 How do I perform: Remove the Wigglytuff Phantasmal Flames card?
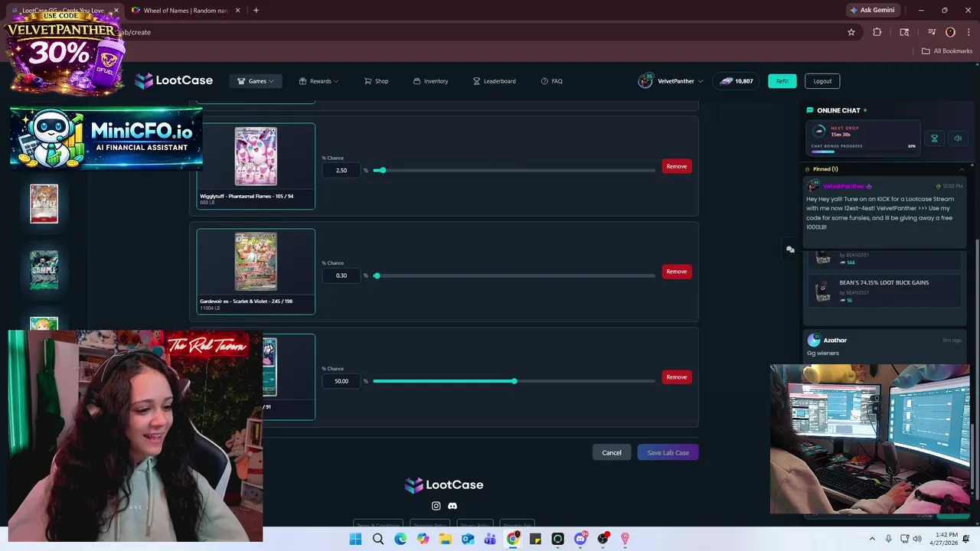coord(676,166)
